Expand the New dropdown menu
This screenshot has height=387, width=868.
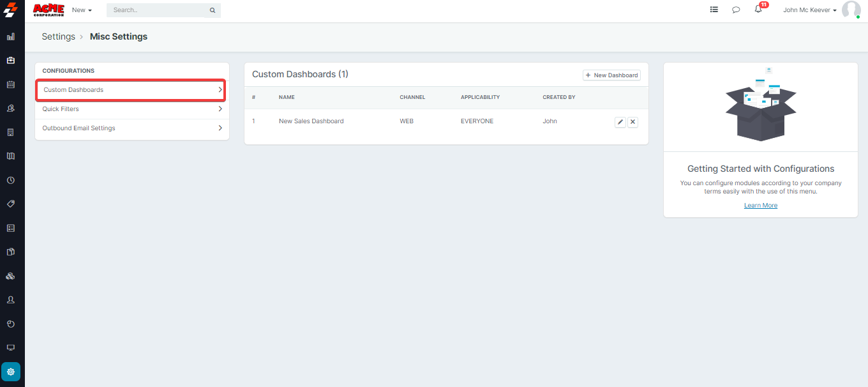(x=82, y=10)
